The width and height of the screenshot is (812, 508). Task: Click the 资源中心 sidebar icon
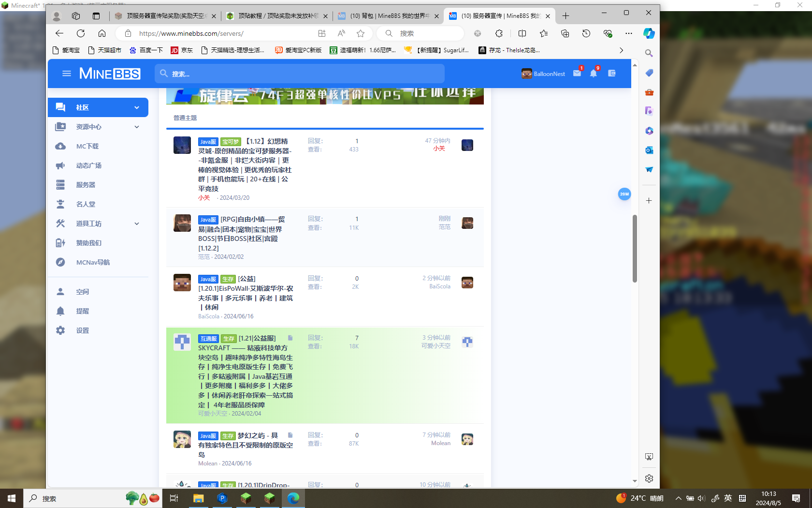60,127
